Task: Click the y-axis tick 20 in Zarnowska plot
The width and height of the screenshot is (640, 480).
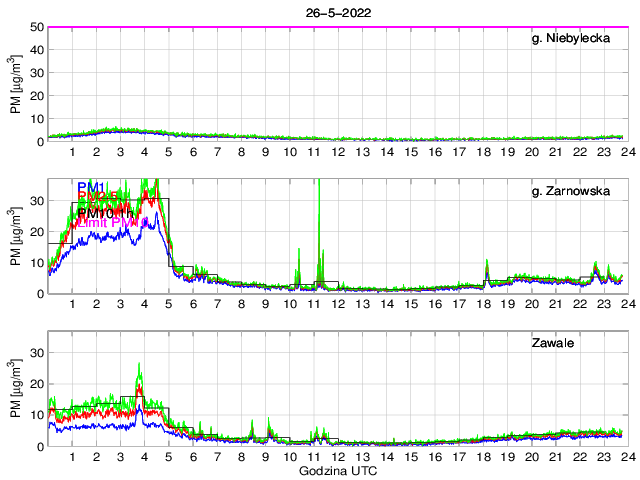Action: pyautogui.click(x=34, y=231)
